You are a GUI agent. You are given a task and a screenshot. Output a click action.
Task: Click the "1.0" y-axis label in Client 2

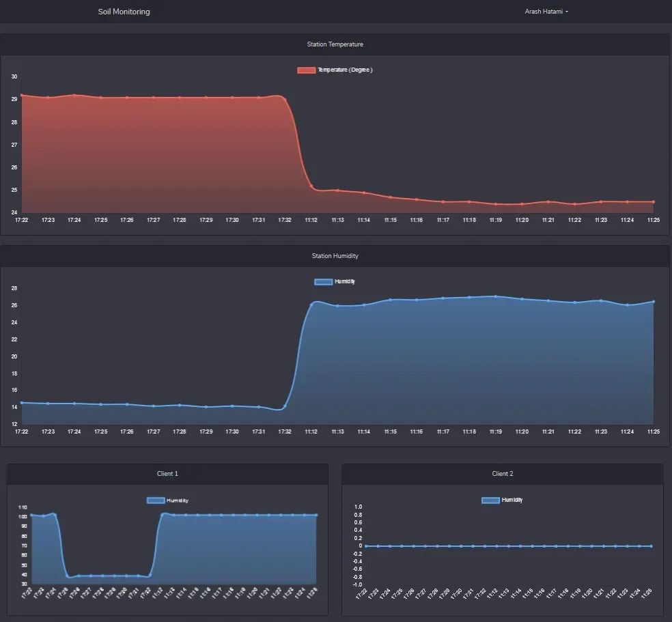pyautogui.click(x=358, y=507)
